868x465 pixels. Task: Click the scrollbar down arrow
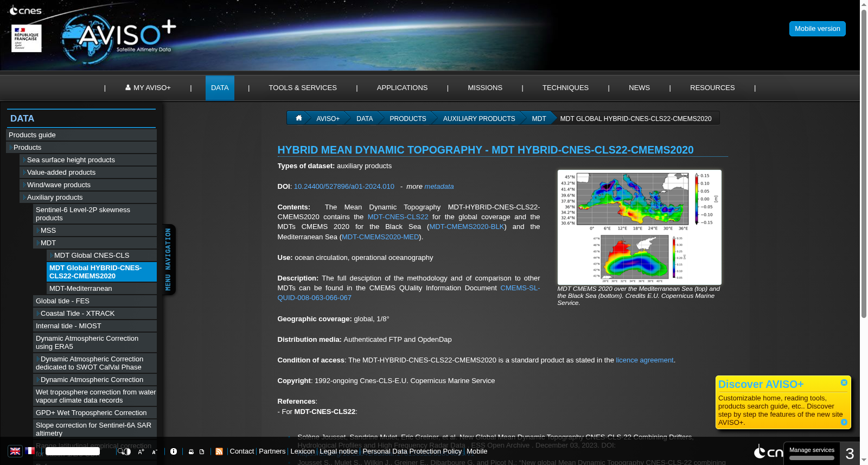coord(864,461)
